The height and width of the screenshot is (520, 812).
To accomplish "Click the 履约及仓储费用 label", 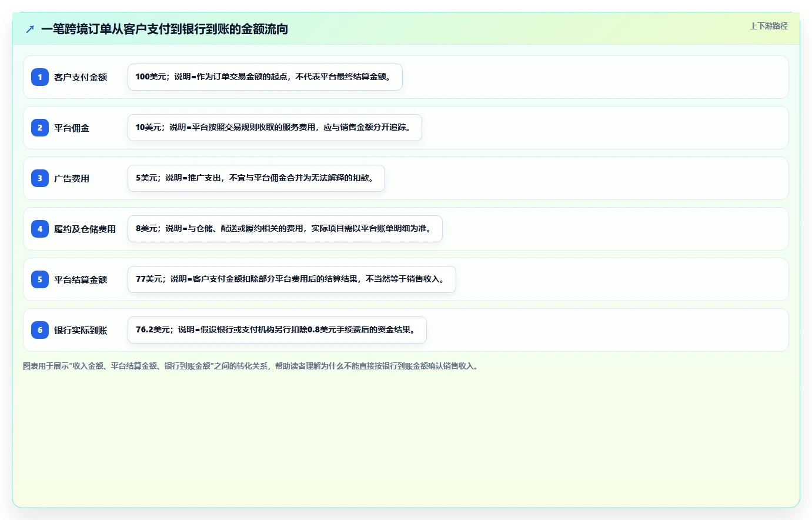I will pos(85,229).
